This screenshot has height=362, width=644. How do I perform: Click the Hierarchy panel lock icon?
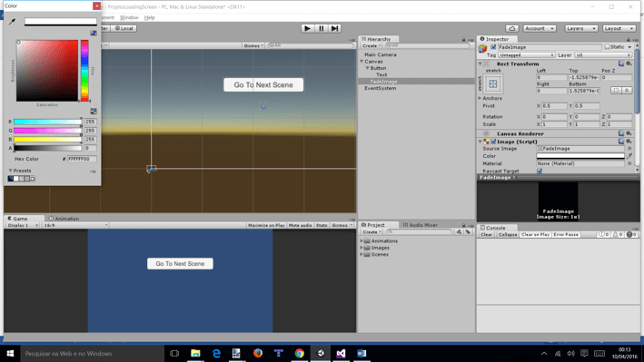coord(463,39)
